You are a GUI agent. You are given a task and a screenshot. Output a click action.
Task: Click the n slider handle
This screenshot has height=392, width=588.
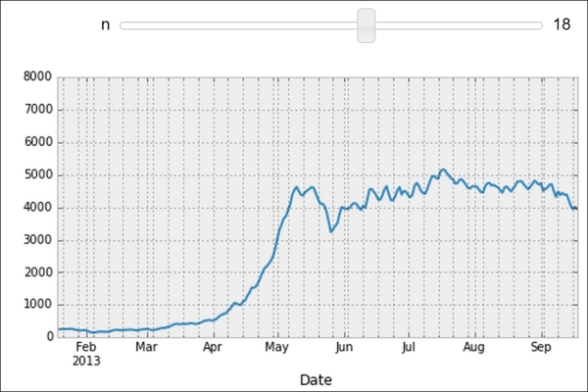[367, 24]
